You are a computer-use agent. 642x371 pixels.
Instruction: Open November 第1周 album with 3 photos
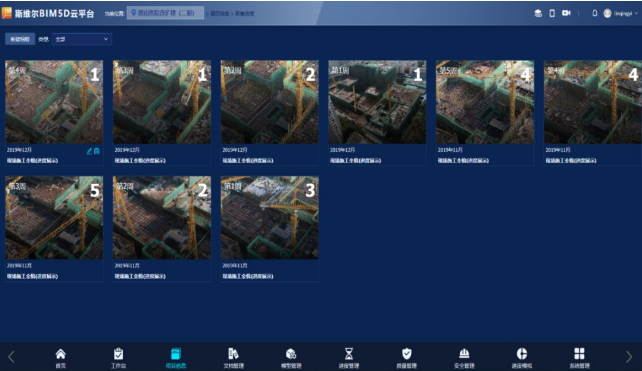pos(269,217)
